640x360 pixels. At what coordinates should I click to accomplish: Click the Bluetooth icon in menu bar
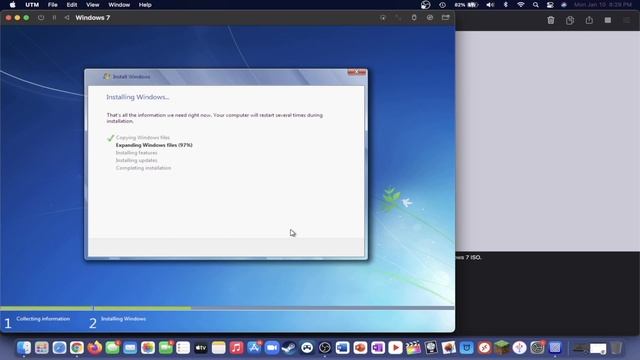pyautogui.click(x=506, y=5)
